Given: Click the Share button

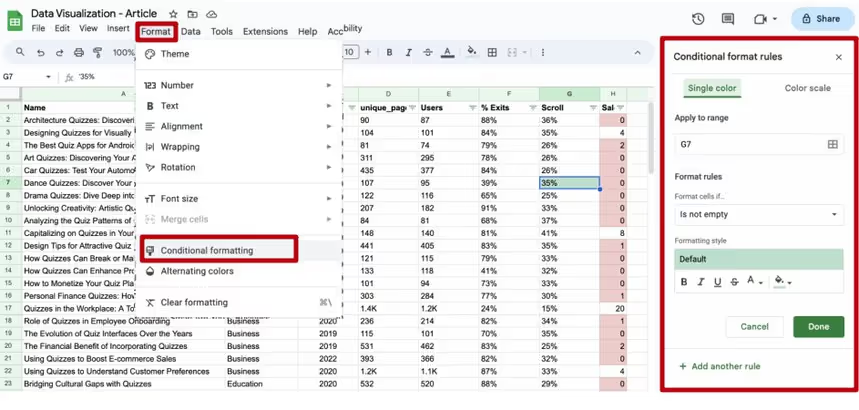Looking at the screenshot, I should [x=821, y=19].
